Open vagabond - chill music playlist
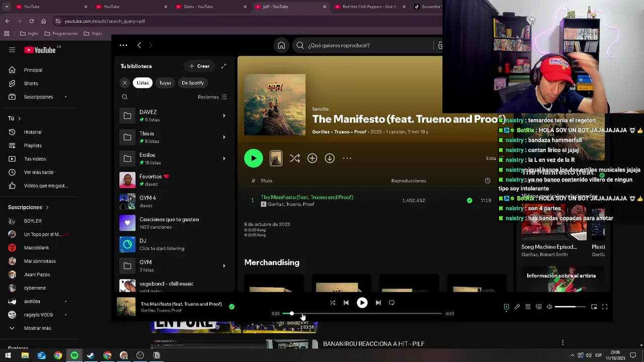644x362 pixels. click(x=174, y=285)
